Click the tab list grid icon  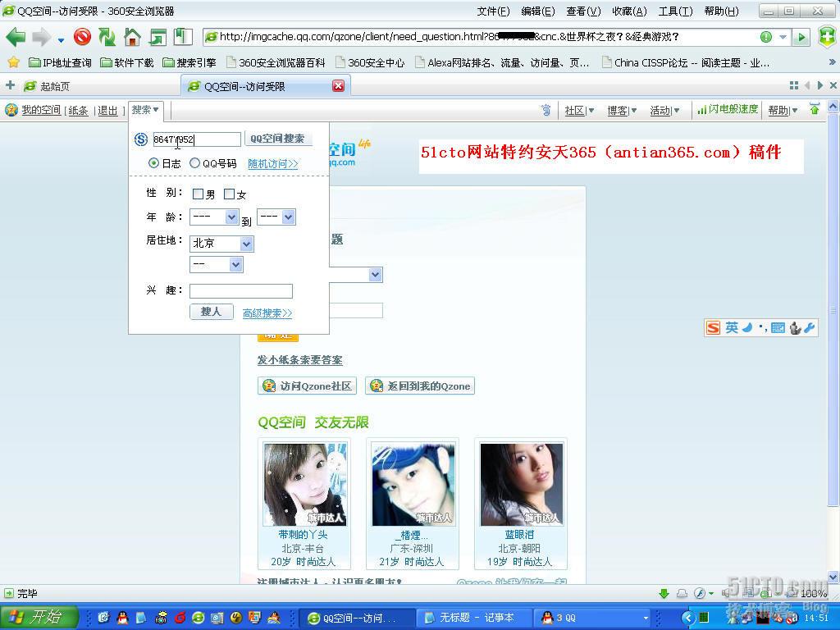point(794,85)
